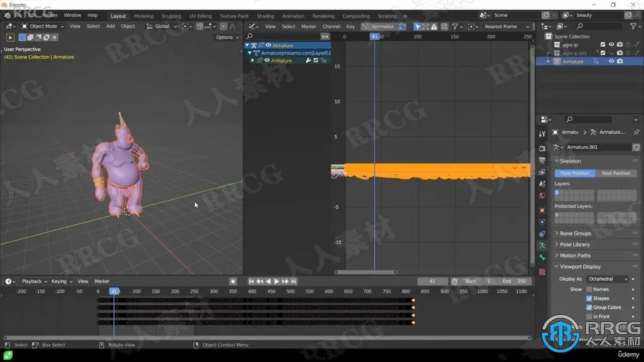The image size is (644, 362).
Task: Open the Playback menu in timeline
Action: (34, 282)
